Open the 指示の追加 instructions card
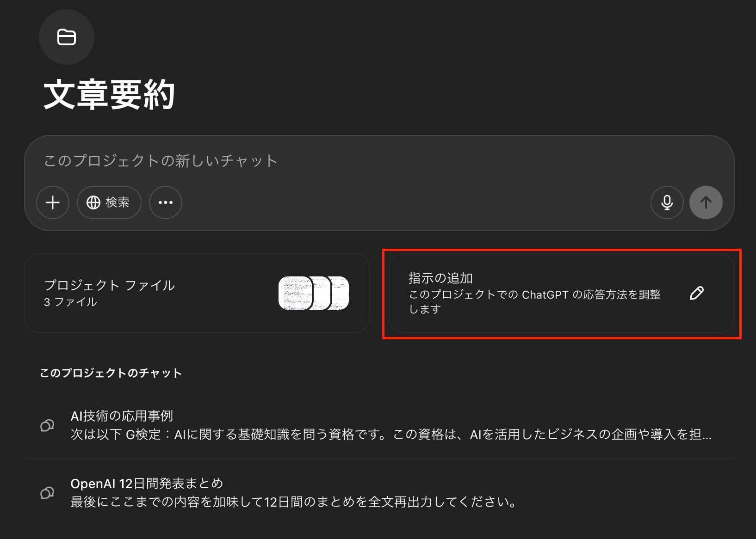The height and width of the screenshot is (539, 756). point(562,293)
